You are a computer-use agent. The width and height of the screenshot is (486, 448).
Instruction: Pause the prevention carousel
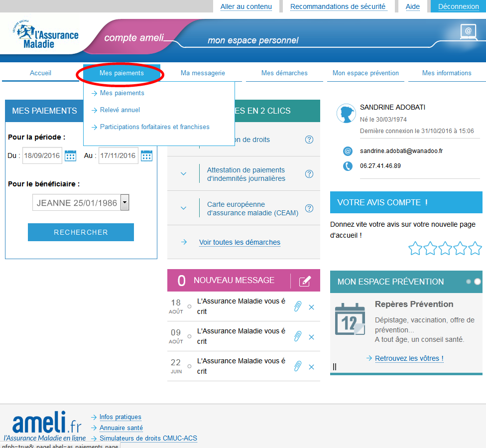tap(335, 367)
